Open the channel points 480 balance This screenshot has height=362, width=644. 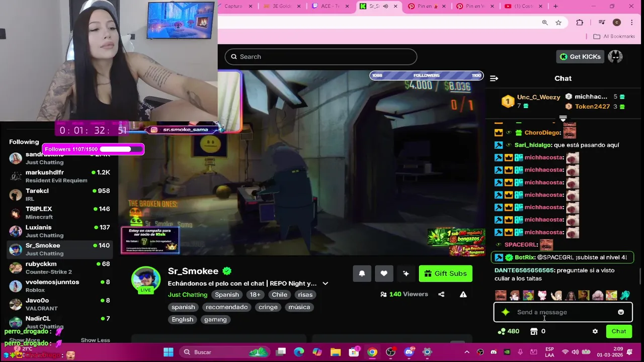click(x=508, y=331)
